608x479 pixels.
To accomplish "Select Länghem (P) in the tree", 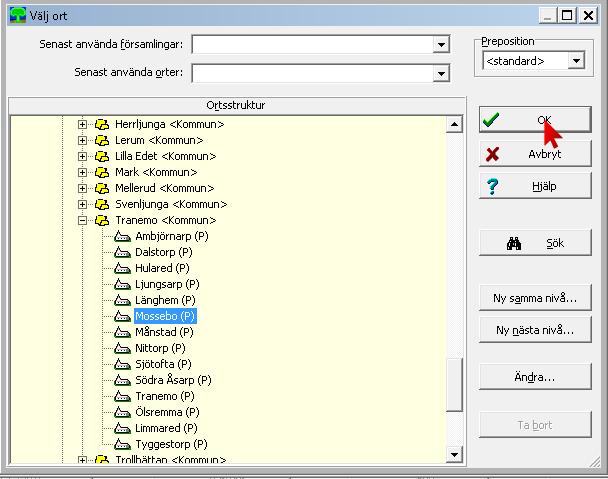I will click(165, 300).
